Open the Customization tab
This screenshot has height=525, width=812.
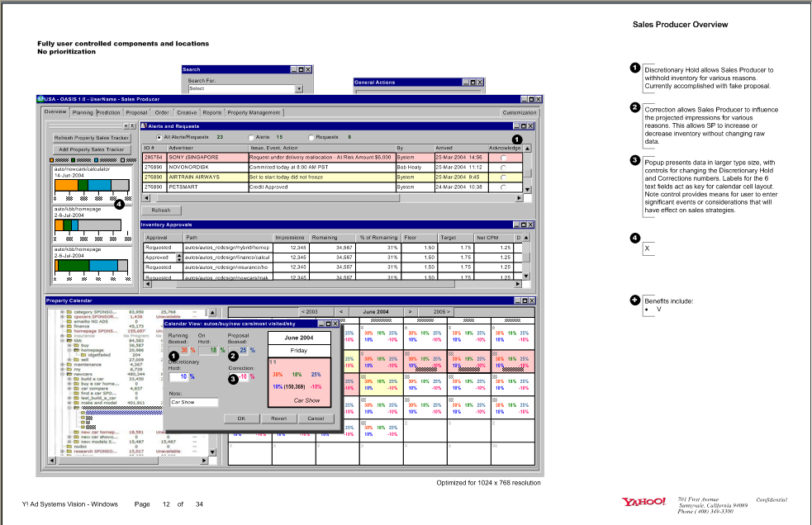point(520,113)
